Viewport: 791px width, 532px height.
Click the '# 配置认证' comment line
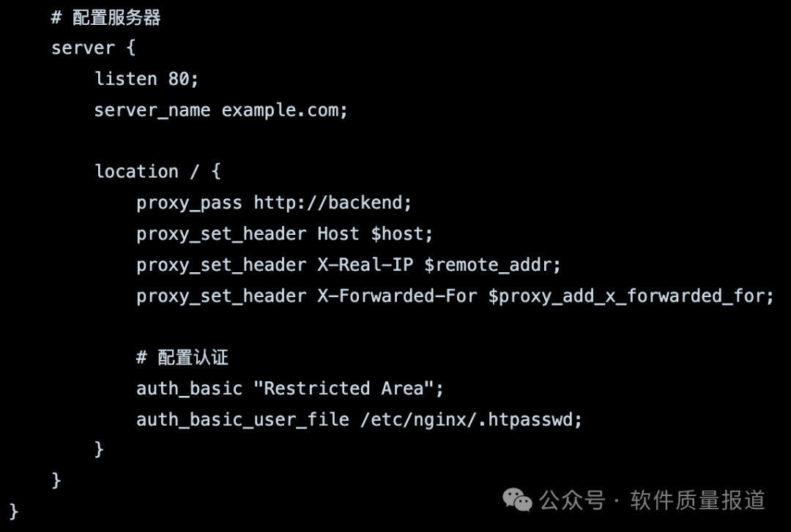pyautogui.click(x=182, y=357)
